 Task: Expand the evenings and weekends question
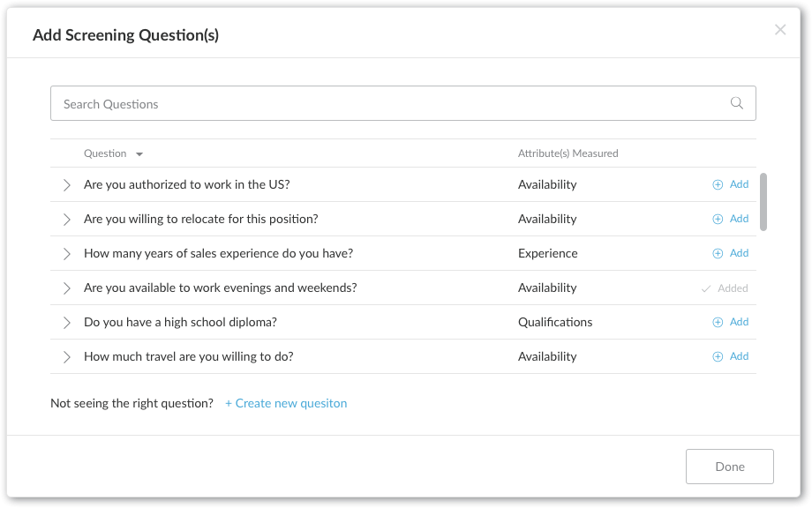click(x=67, y=288)
